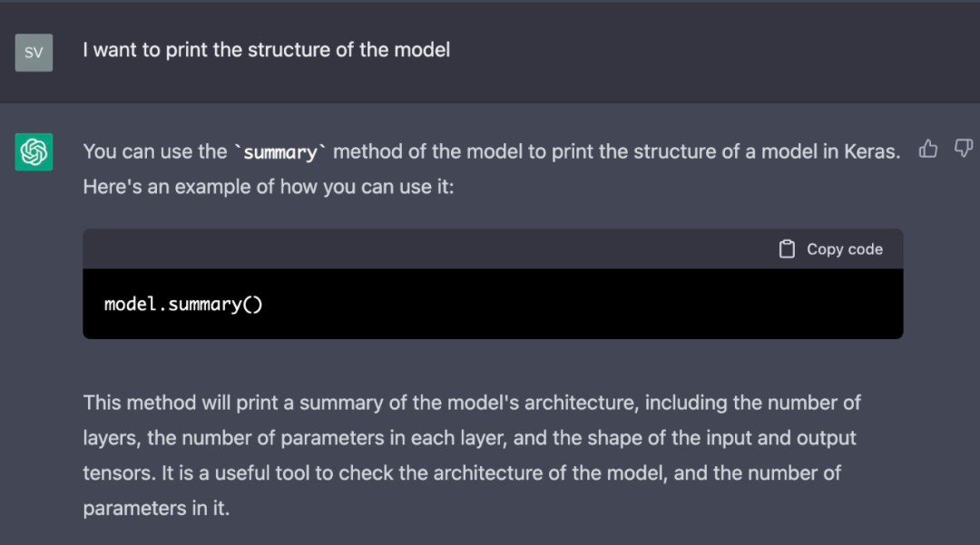Image resolution: width=980 pixels, height=545 pixels.
Task: Click the thumbs down feedback icon
Action: 964,149
